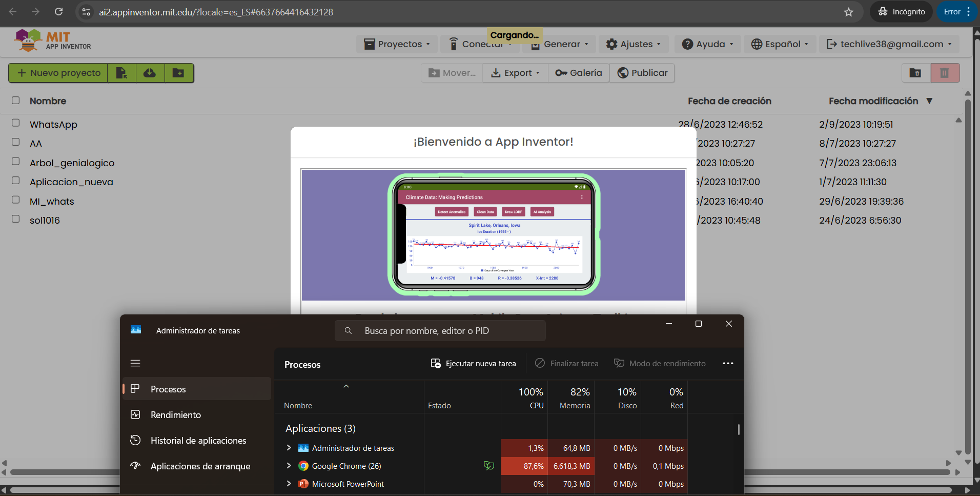Screen dimensions: 980x496
Task: Open the Proyectos menu
Action: (397, 44)
